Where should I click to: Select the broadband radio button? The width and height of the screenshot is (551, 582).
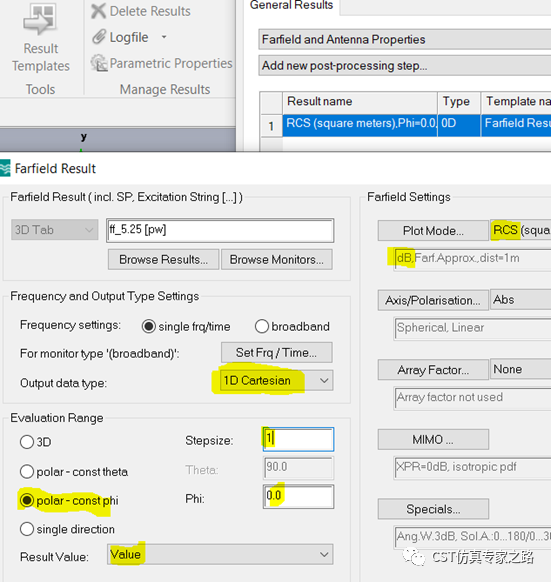tap(261, 326)
